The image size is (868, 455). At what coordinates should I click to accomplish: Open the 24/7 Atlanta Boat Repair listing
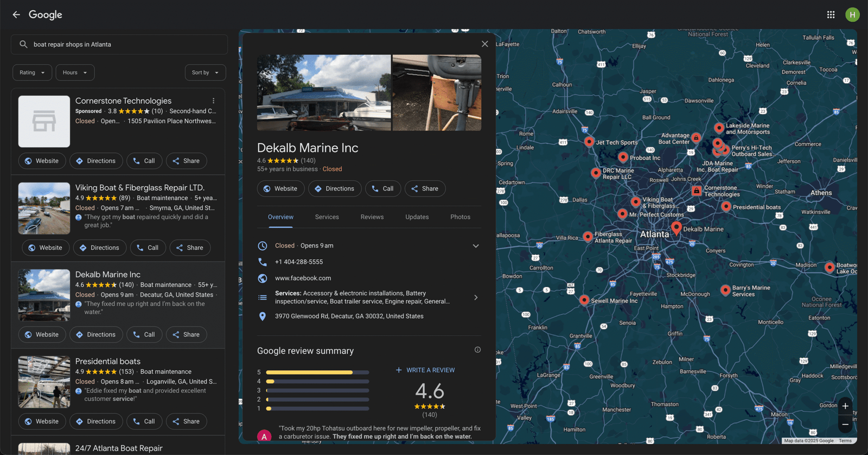tap(119, 448)
